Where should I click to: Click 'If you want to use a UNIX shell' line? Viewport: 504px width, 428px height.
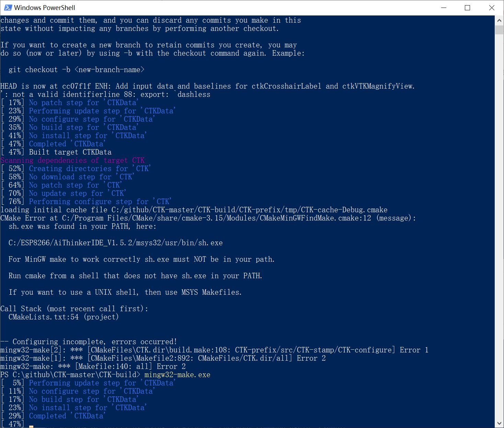125,292
